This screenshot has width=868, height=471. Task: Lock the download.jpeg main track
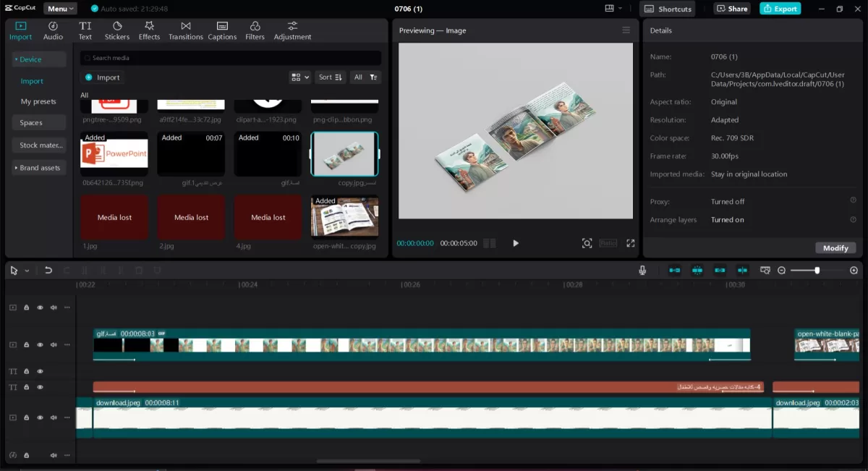tap(26, 417)
